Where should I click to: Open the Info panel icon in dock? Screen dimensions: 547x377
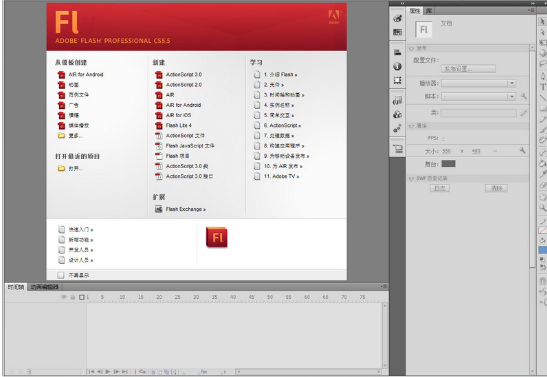point(397,66)
